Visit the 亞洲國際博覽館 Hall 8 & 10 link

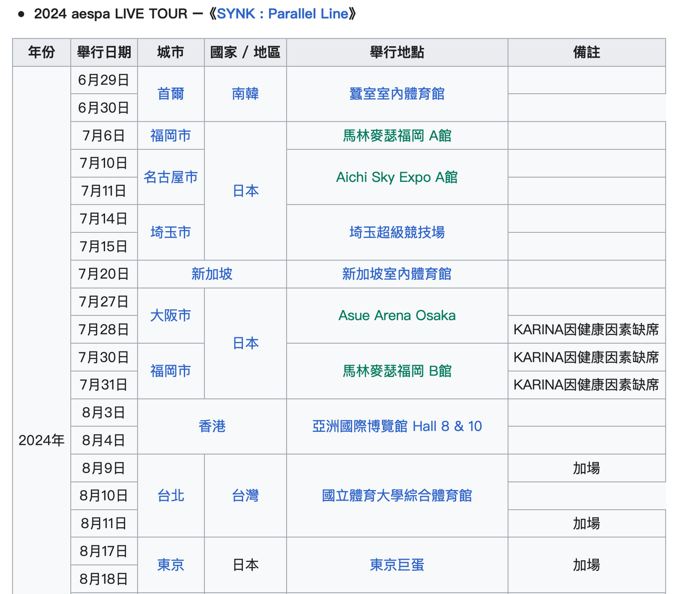(x=396, y=426)
